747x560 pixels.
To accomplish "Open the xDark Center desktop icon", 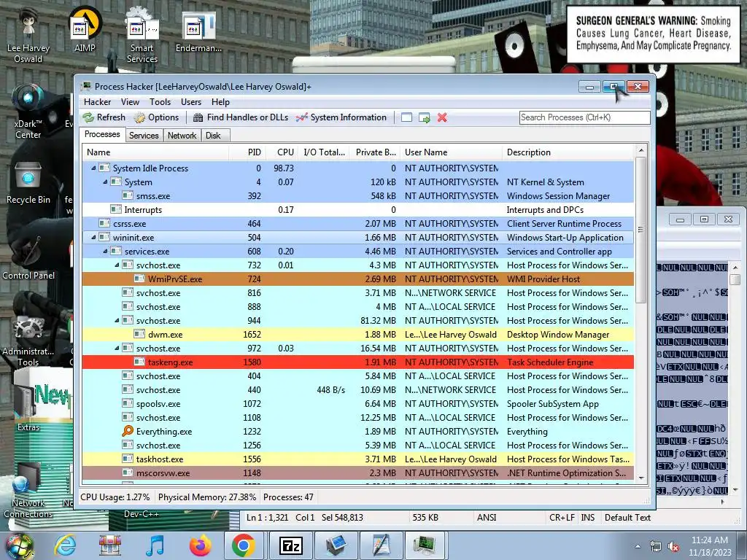I will point(28,112).
